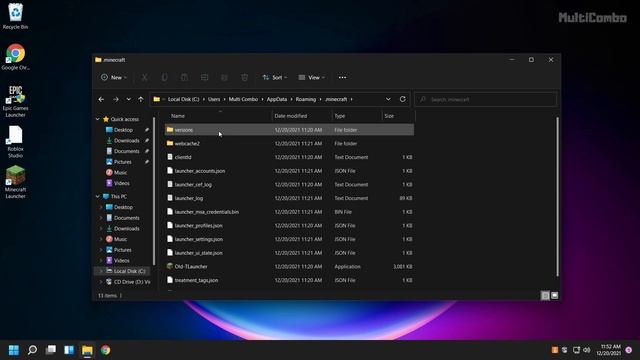This screenshot has width=640, height=360.
Task: Open Pictures under Quick access
Action: click(x=122, y=162)
